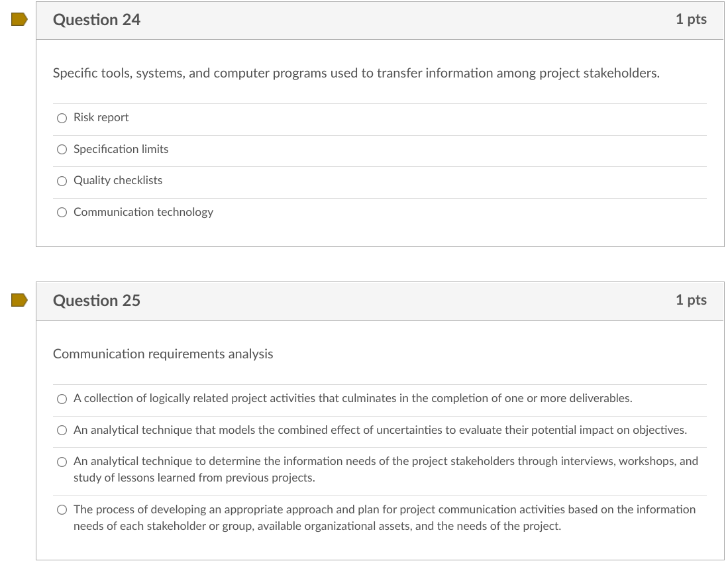
Task: Pick radio for developing communication approach plan
Action: click(62, 510)
